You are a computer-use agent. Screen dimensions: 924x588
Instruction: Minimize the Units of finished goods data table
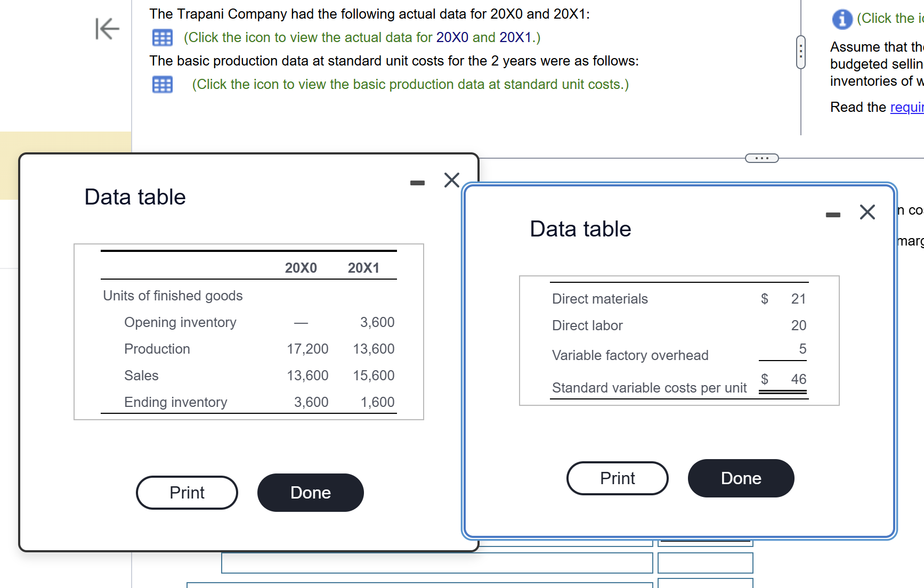[418, 183]
